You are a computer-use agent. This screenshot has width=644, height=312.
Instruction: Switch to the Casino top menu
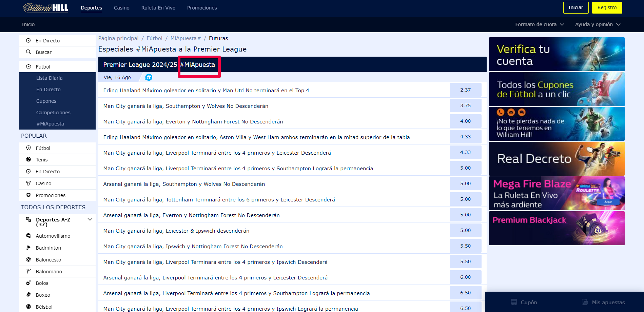121,8
